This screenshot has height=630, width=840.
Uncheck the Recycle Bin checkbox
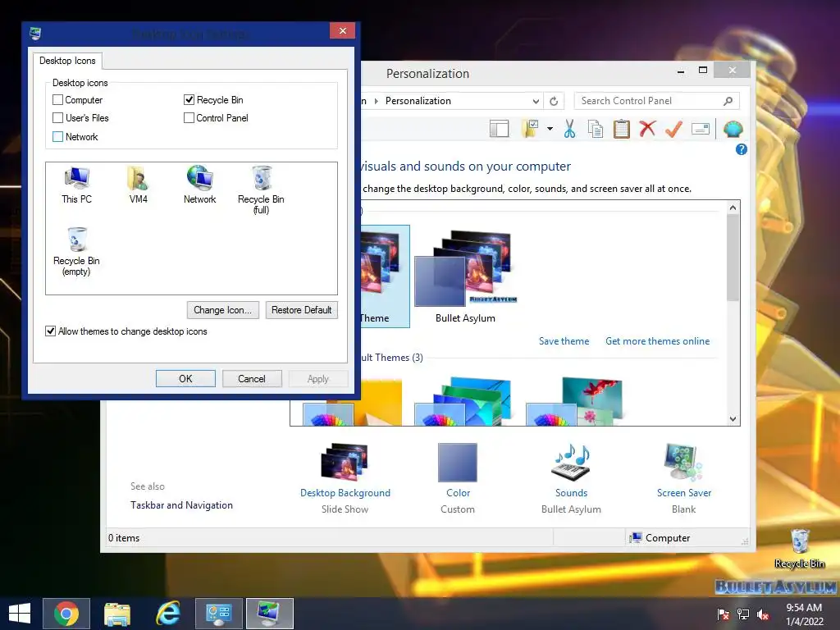(x=189, y=99)
